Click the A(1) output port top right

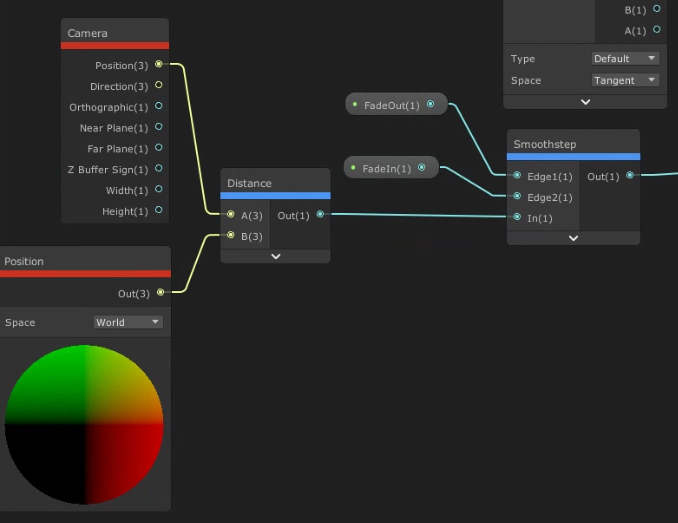coord(657,29)
